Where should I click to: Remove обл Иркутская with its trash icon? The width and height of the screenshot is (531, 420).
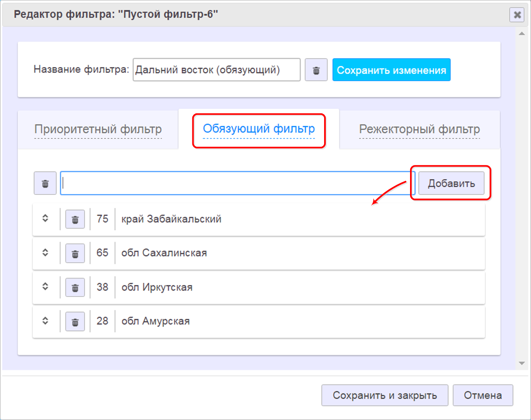(75, 288)
